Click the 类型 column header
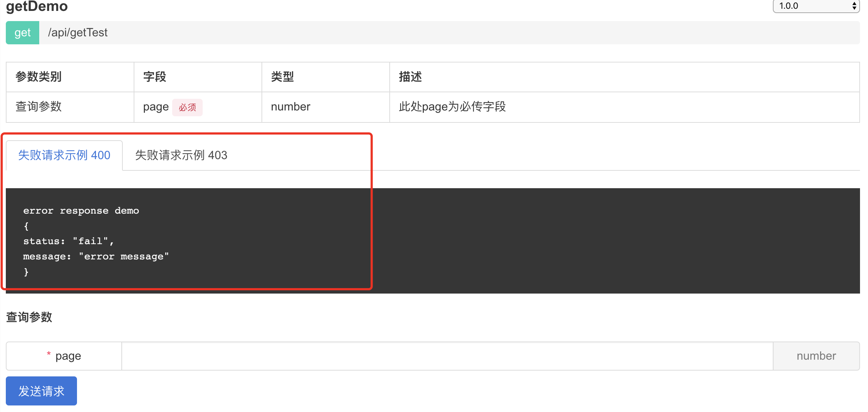 click(282, 77)
